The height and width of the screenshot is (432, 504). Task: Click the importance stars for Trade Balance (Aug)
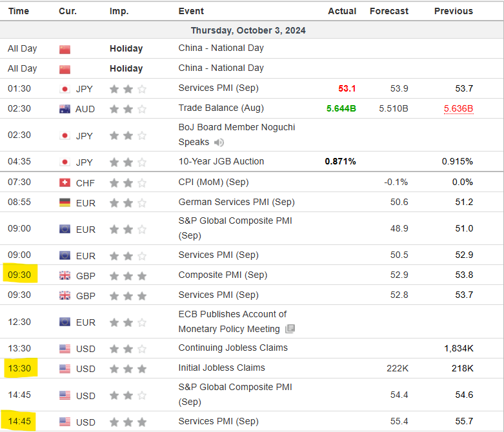coord(128,108)
